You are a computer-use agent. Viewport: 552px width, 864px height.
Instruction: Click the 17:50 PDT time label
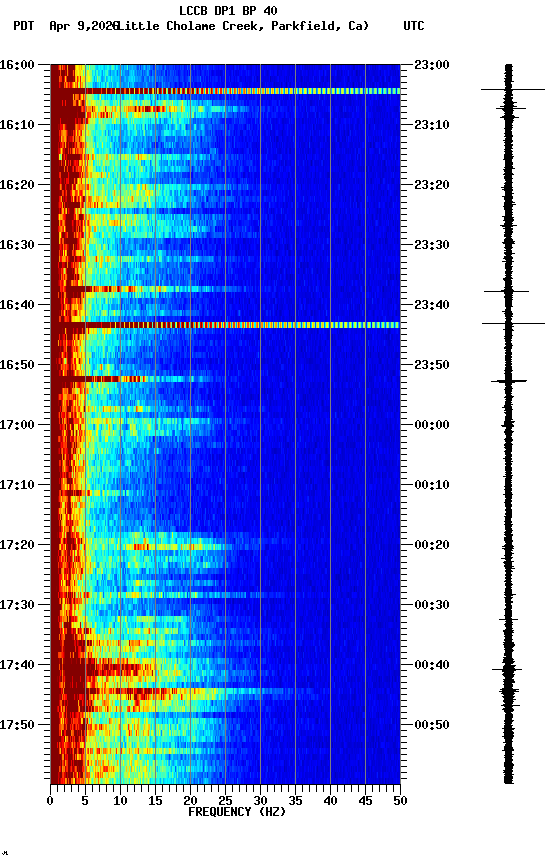tap(17, 725)
